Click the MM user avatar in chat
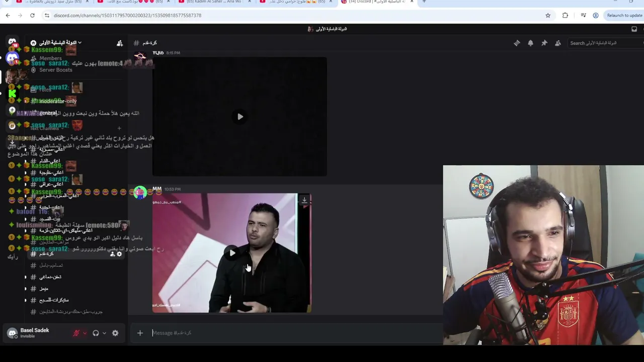The height and width of the screenshot is (362, 644). [140, 192]
